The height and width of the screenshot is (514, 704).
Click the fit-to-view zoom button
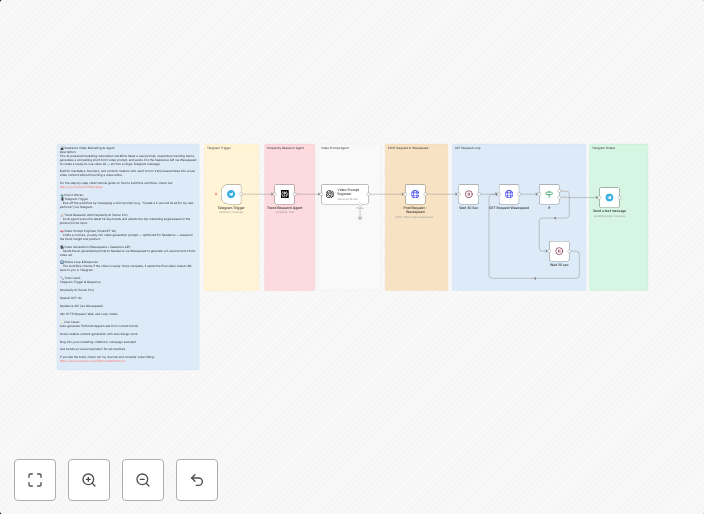point(35,480)
